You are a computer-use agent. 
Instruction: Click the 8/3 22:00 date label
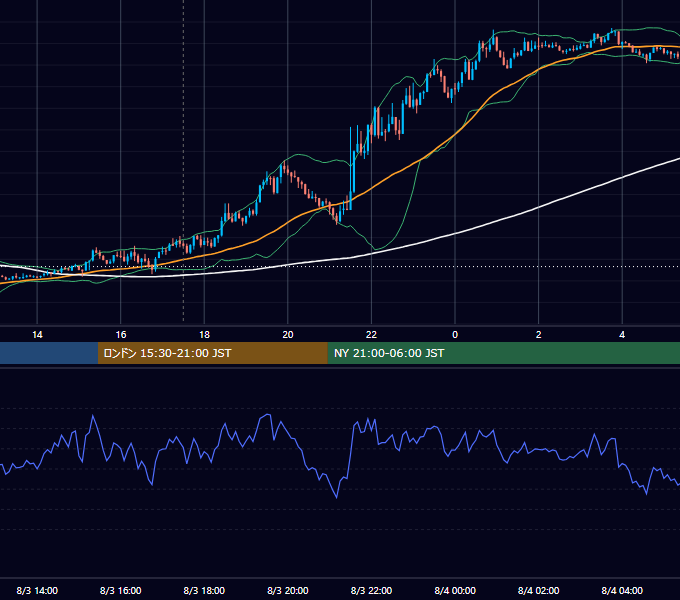point(371,590)
